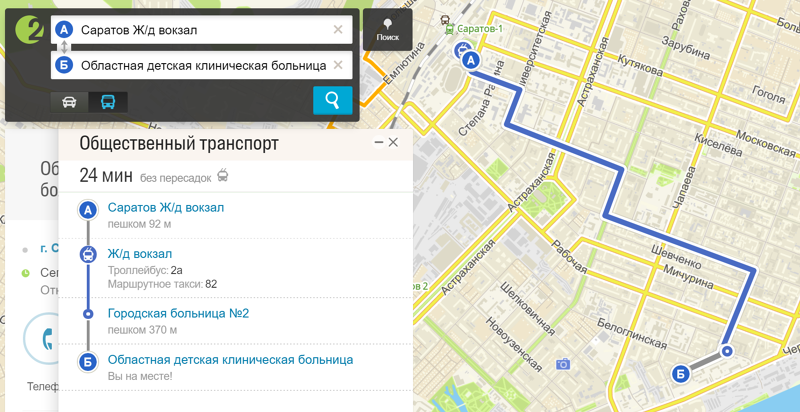800x412 pixels.
Task: Select public transport bus mode
Action: point(108,102)
